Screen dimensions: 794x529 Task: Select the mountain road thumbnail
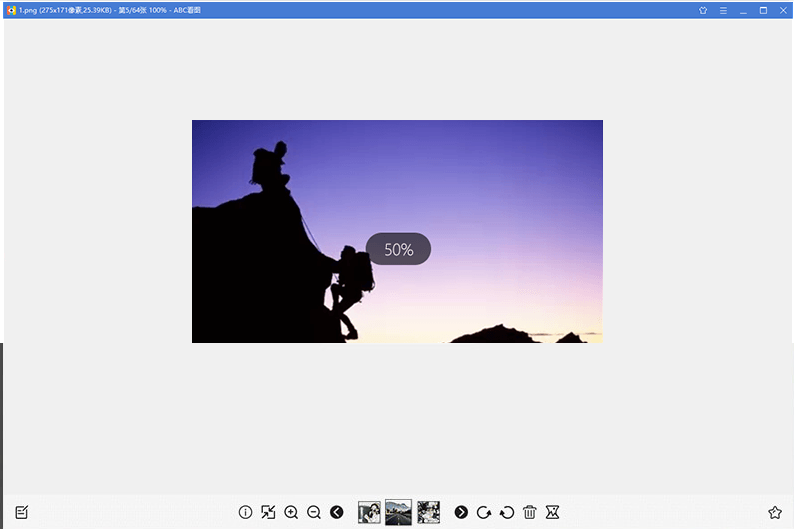[399, 512]
